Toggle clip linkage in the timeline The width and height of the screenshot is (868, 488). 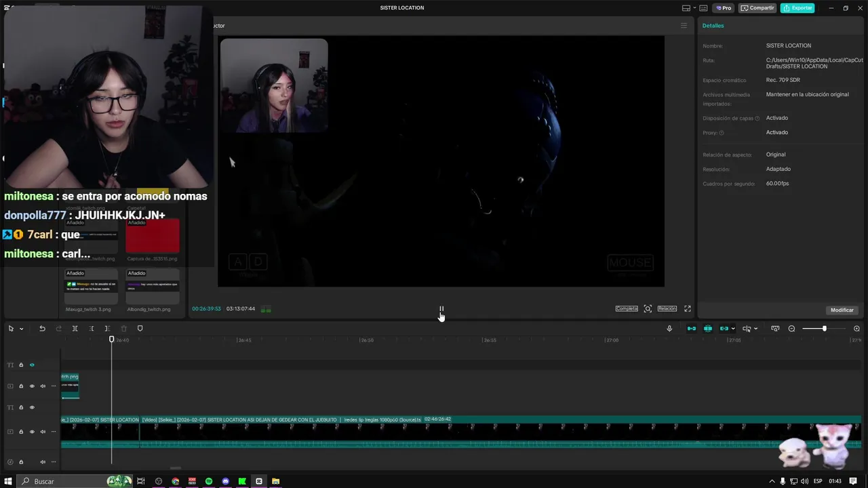click(724, 329)
